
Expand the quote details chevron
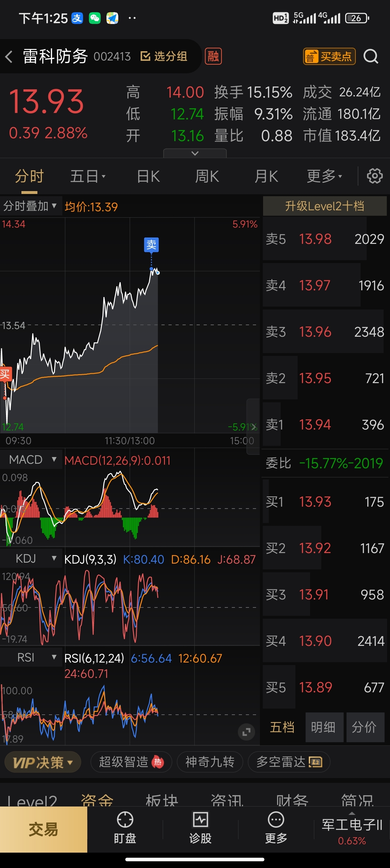[x=195, y=153]
